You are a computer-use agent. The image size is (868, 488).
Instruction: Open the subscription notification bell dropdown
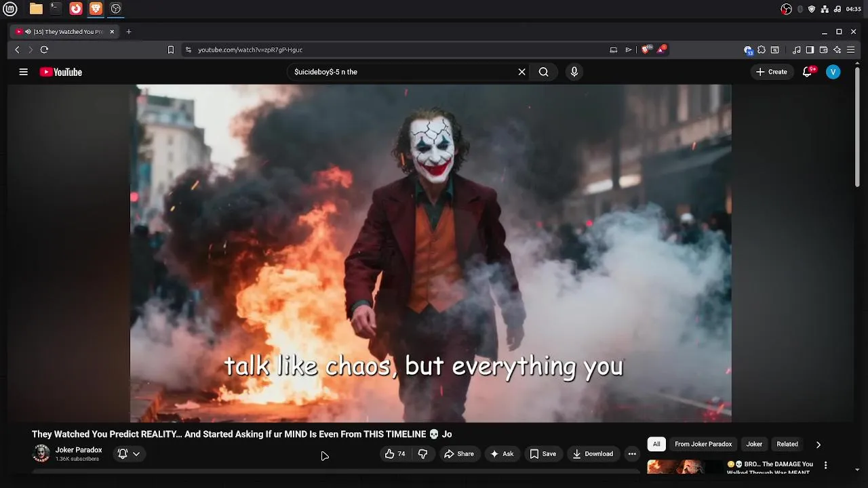[x=129, y=454]
